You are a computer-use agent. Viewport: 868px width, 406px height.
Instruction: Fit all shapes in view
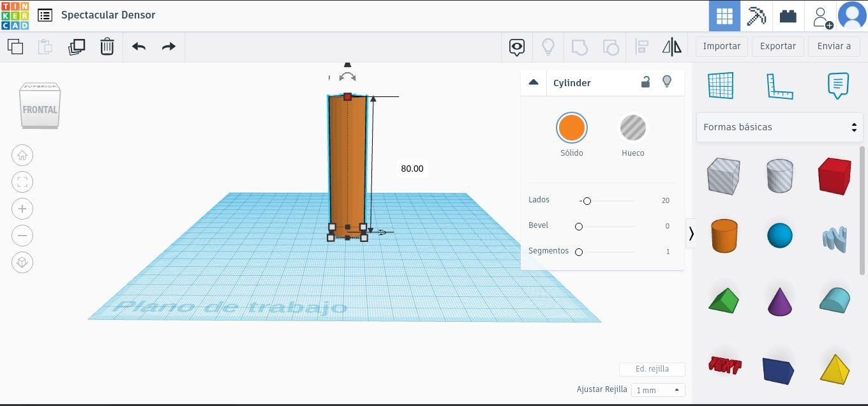point(22,182)
